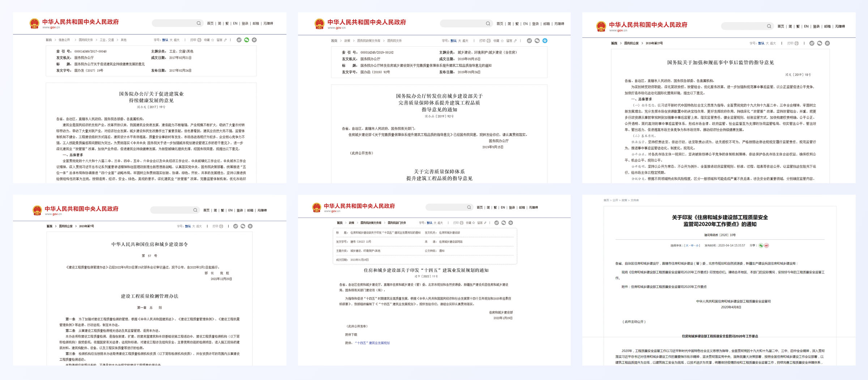Click Weibo share icon on 事中事后监管 page
Screen dimensions: 868x380
tap(812, 43)
